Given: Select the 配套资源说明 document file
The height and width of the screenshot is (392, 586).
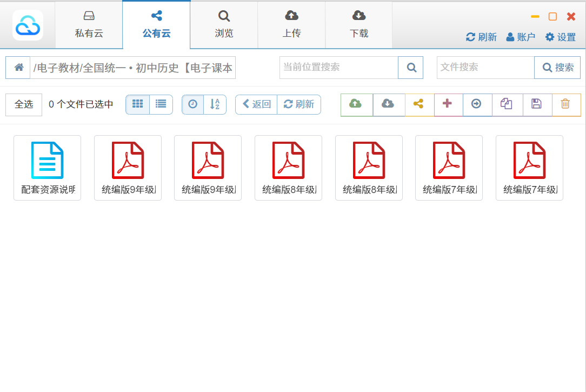Looking at the screenshot, I should point(47,168).
